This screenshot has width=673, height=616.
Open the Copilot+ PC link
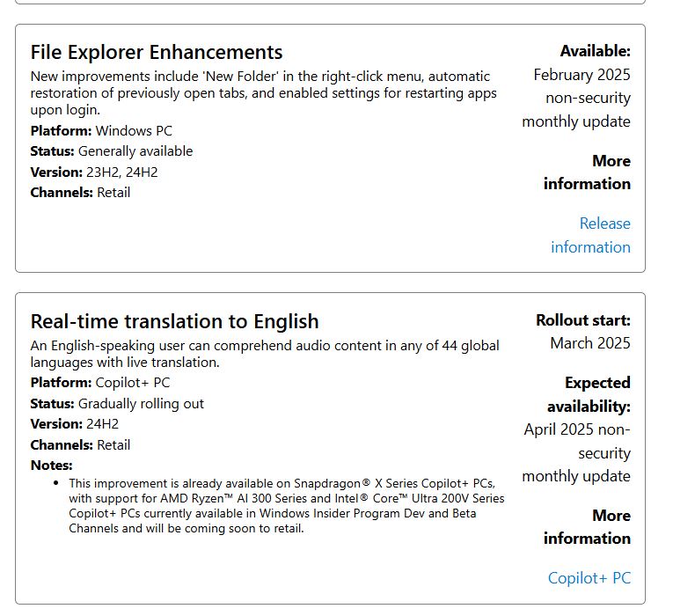(589, 578)
